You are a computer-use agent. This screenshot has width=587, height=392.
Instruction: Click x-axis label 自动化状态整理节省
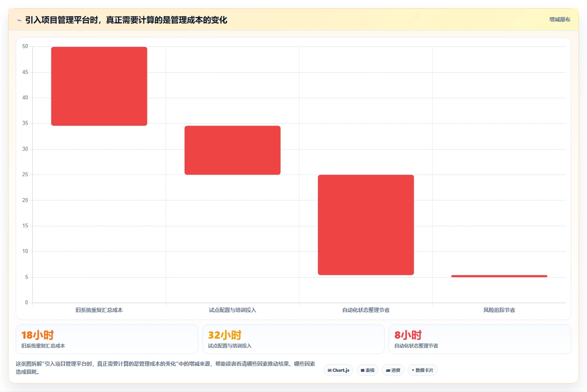pos(366,310)
